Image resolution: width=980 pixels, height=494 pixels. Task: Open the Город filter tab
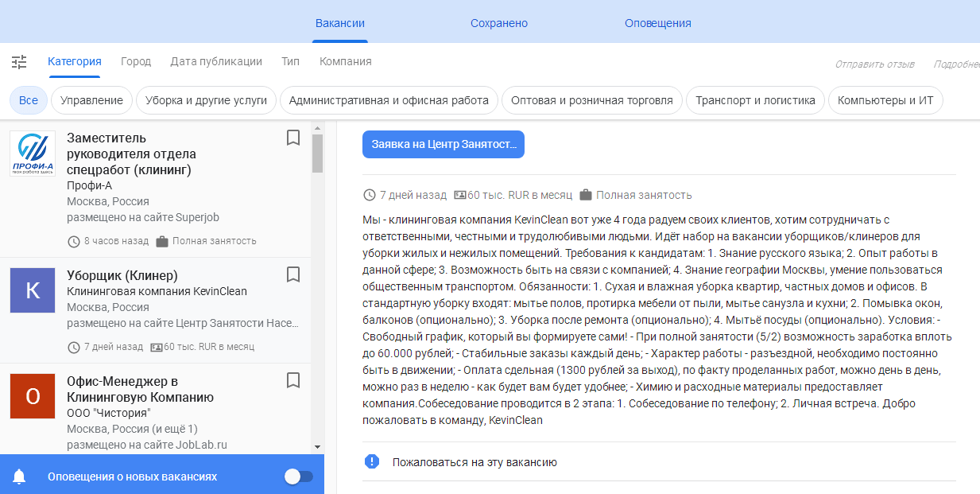(136, 61)
